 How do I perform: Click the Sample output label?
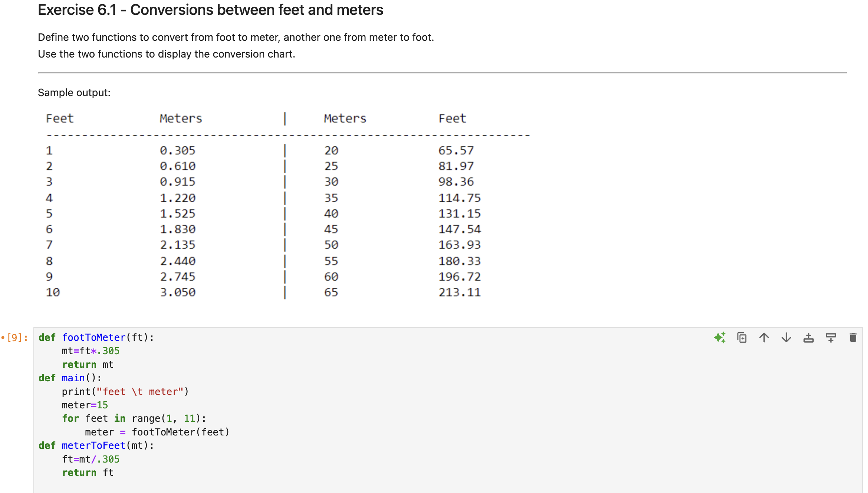click(x=73, y=92)
